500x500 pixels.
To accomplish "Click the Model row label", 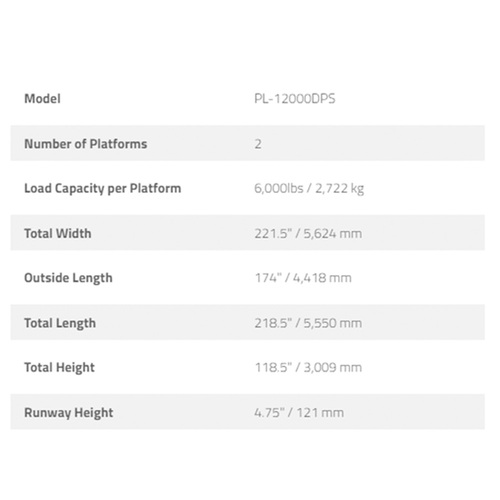I will 42,99.
